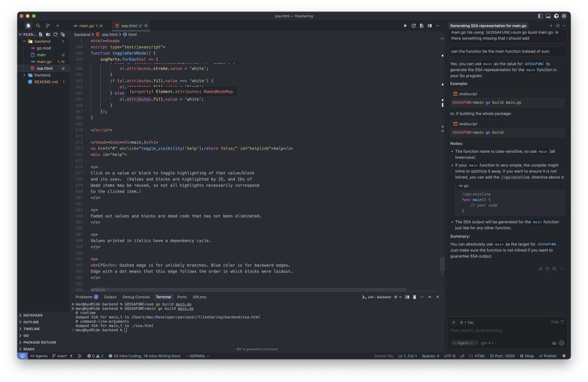Screen dimensions: 588x382
Task: Open the gpt-4.1 model selector
Action: [x=489, y=343]
